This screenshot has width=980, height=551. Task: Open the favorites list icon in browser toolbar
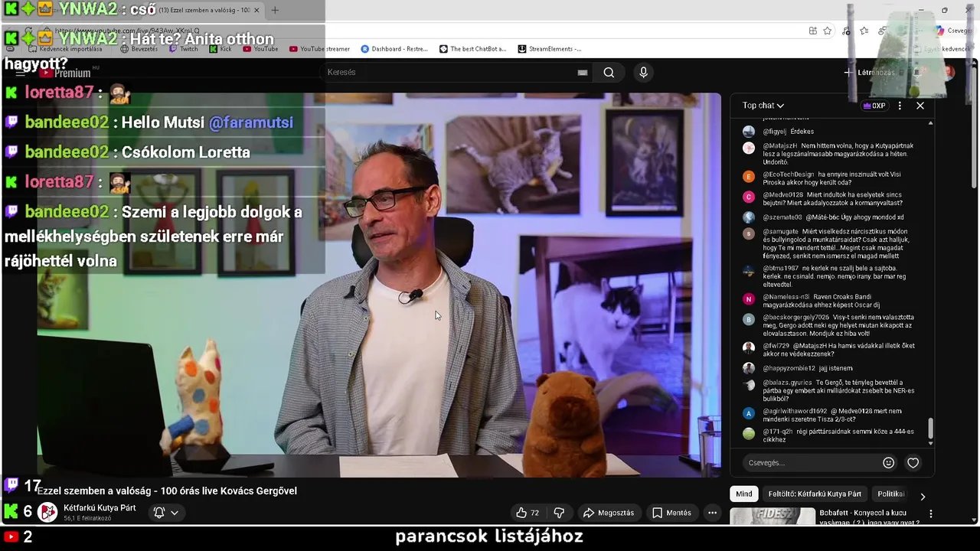[x=864, y=31]
